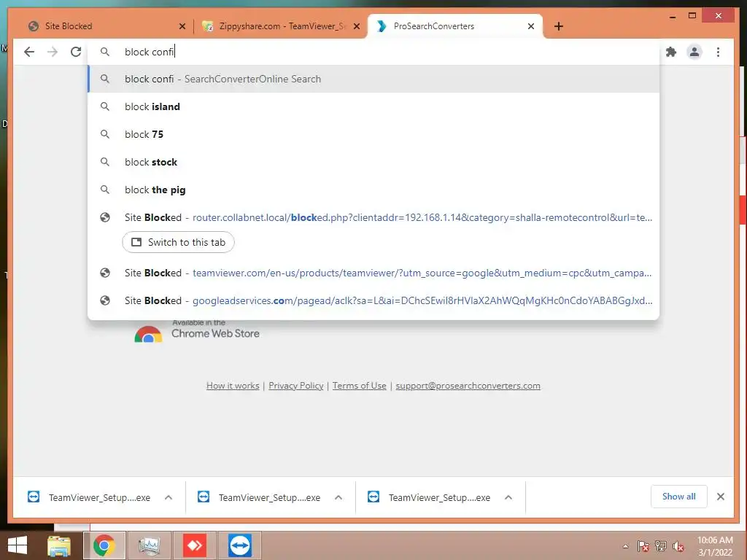The image size is (747, 560).
Task: Choose the 'block 75' suggestion
Action: (373, 134)
